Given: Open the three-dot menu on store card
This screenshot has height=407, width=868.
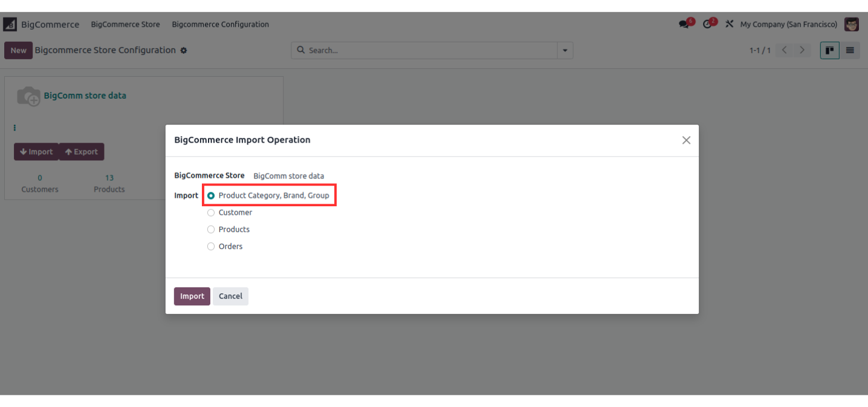Looking at the screenshot, I should 15,128.
